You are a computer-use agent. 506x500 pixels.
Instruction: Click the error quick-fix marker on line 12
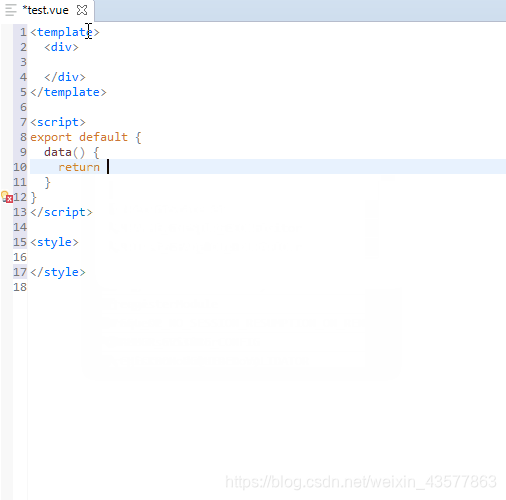coord(7,197)
